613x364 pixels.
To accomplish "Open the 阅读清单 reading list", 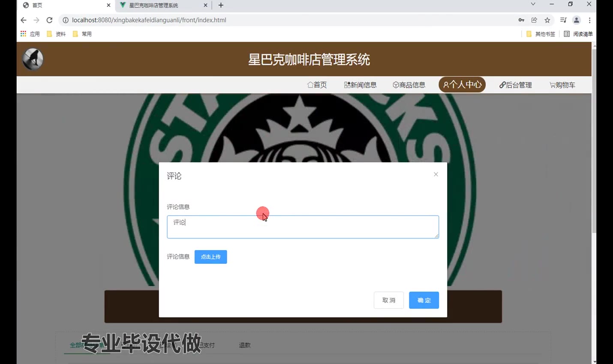I will 578,34.
